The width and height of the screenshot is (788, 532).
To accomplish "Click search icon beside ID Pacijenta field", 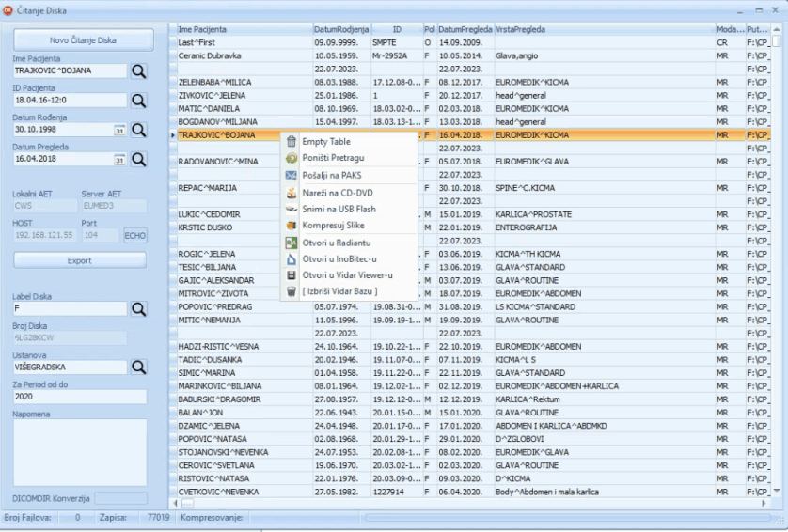I will coord(138,100).
